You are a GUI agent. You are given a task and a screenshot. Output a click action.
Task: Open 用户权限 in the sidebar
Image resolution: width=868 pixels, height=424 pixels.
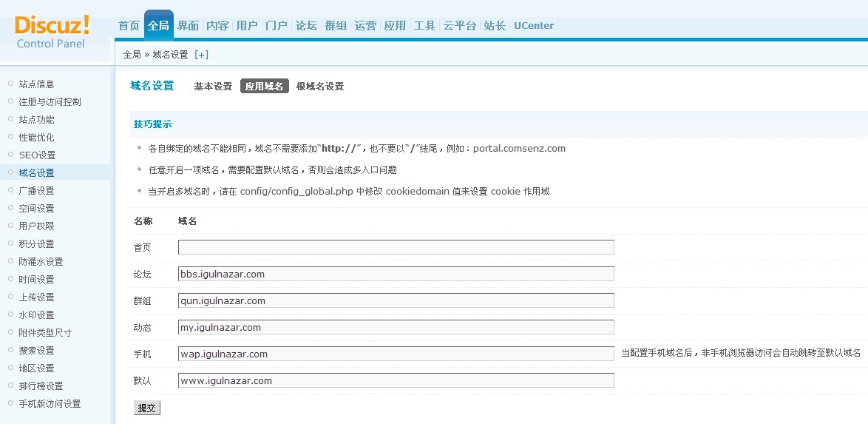tap(36, 226)
